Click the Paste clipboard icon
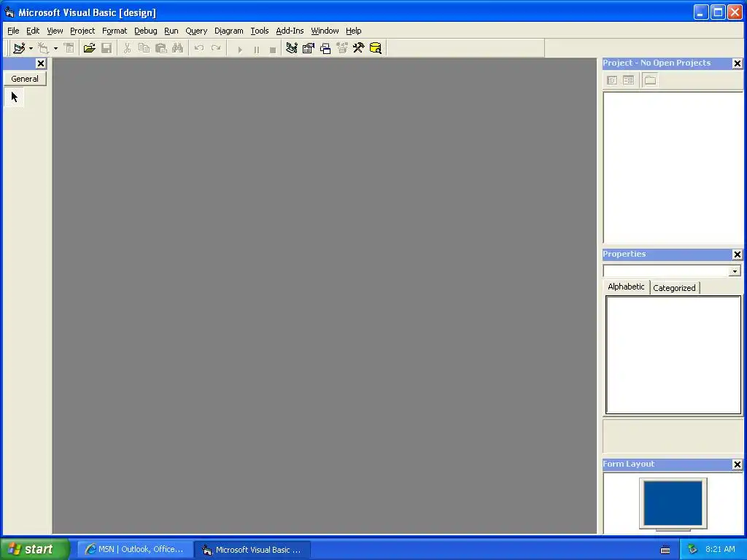The image size is (747, 560). [161, 48]
